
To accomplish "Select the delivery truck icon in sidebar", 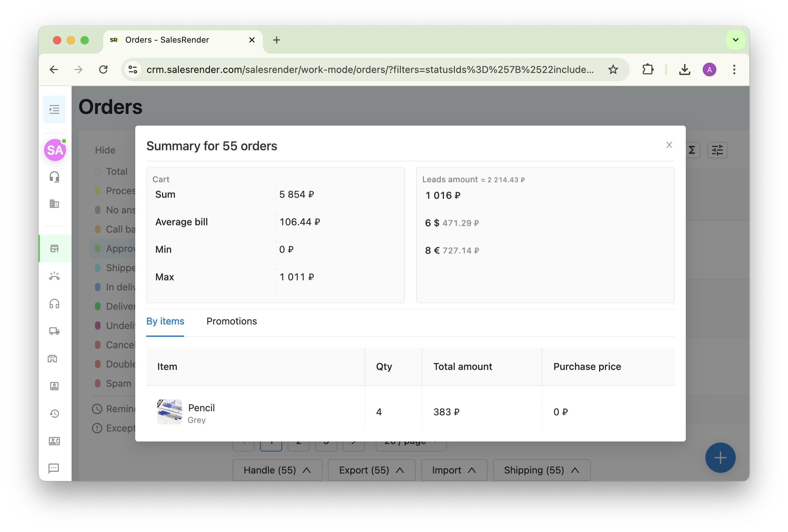I will click(x=54, y=331).
